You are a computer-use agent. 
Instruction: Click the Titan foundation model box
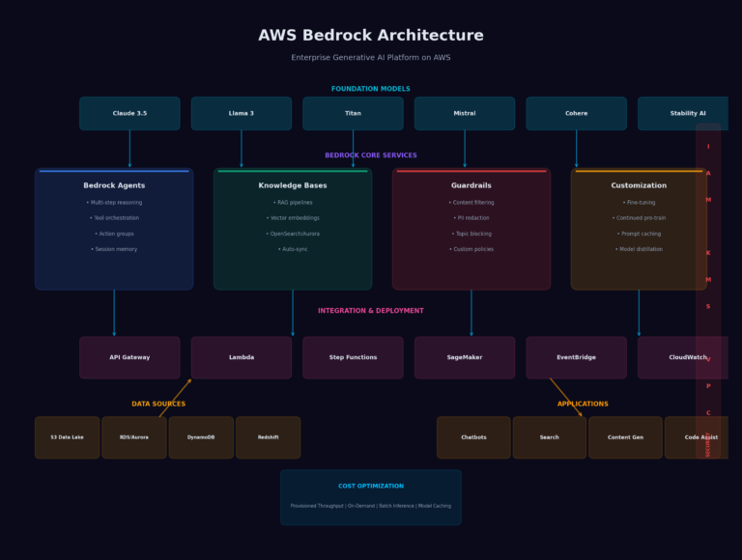(353, 113)
